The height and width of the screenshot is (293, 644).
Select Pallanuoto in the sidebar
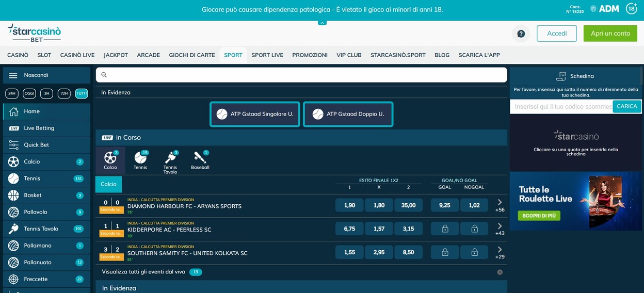click(46, 262)
